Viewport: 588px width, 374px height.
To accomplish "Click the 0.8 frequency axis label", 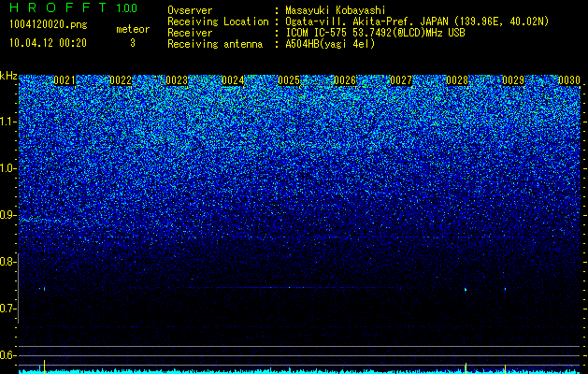I will click(7, 262).
